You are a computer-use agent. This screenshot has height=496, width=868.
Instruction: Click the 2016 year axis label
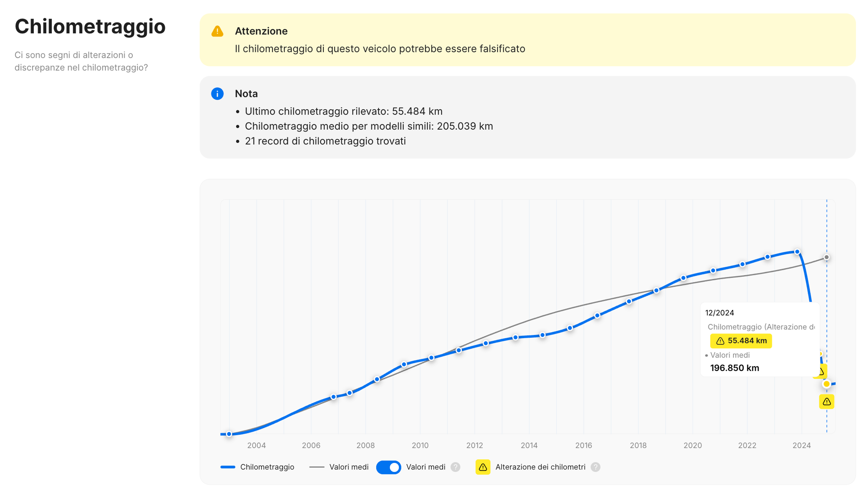coord(584,445)
